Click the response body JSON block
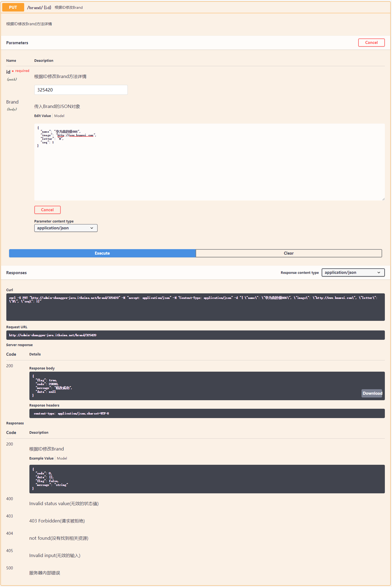Screen dimensions: 392x587 [x=207, y=386]
